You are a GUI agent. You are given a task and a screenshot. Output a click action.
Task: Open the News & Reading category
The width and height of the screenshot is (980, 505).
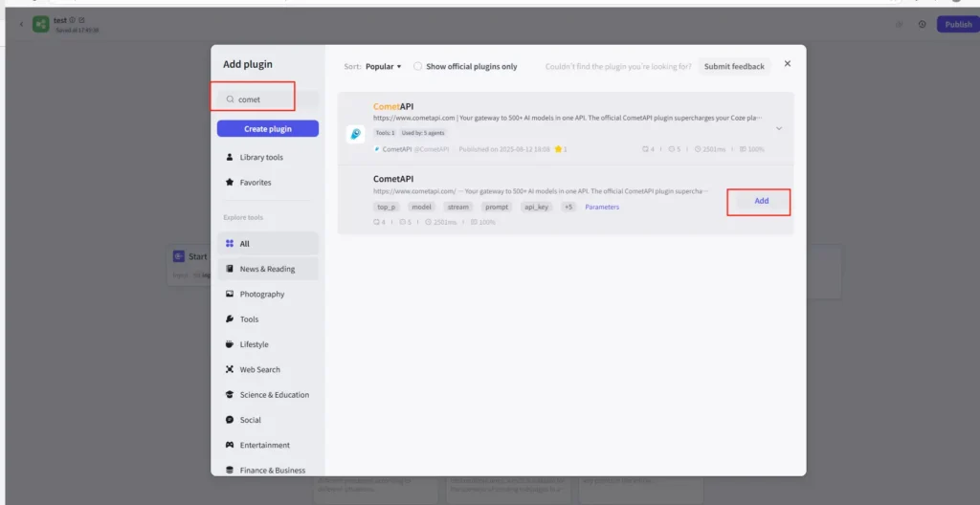click(268, 269)
